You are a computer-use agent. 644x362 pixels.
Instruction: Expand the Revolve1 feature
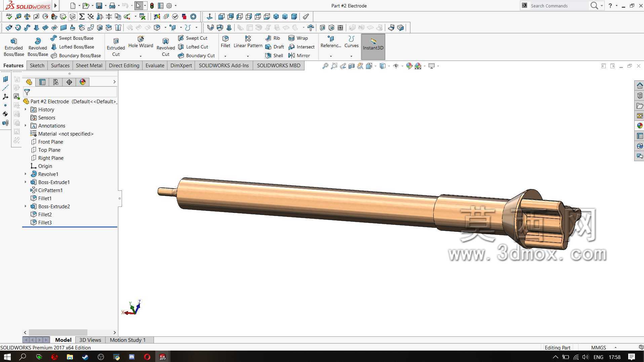pos(26,174)
